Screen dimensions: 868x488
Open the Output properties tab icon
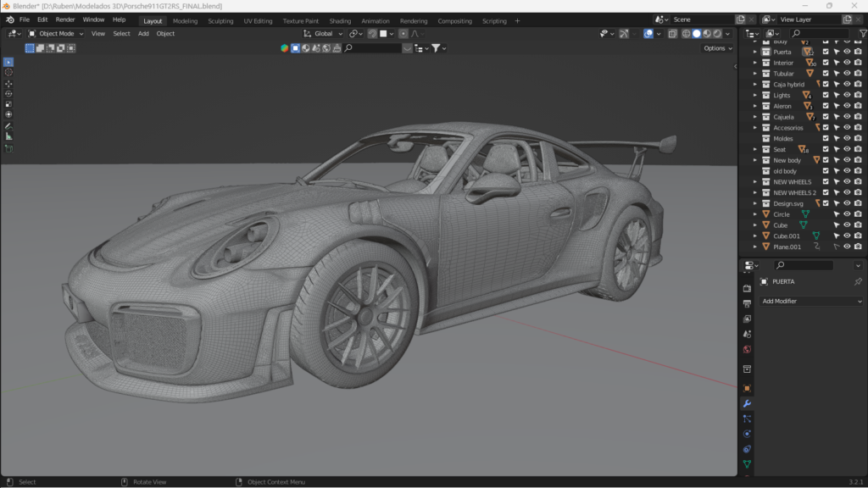(x=747, y=304)
